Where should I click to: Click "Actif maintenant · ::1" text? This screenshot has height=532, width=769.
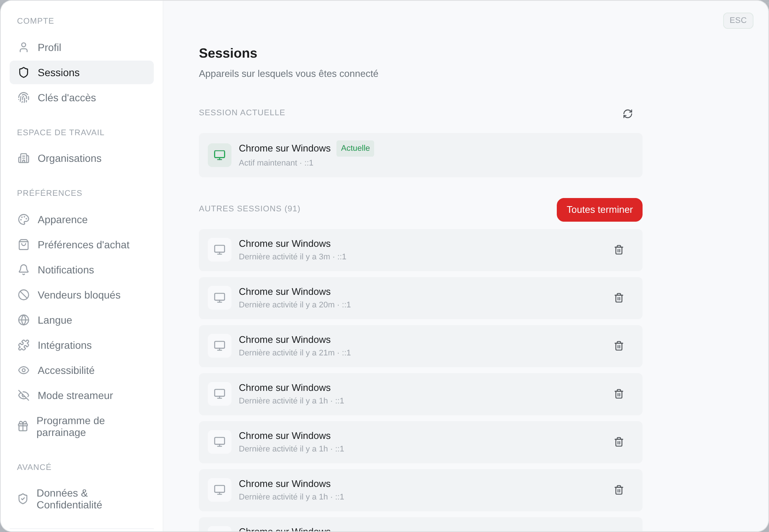pos(276,163)
